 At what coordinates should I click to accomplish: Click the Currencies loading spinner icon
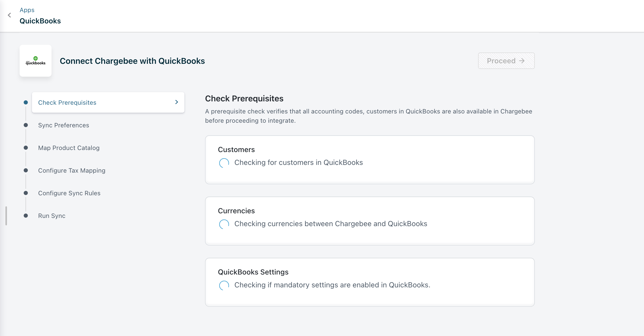224,224
